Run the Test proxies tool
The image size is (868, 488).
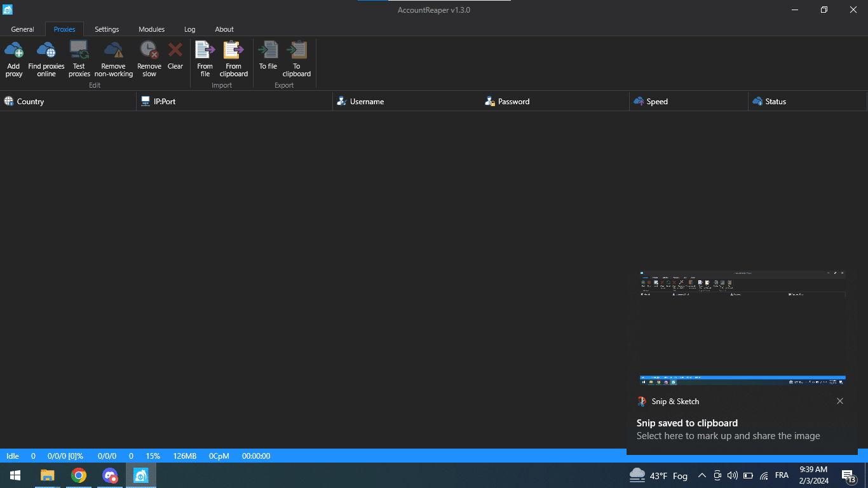79,58
